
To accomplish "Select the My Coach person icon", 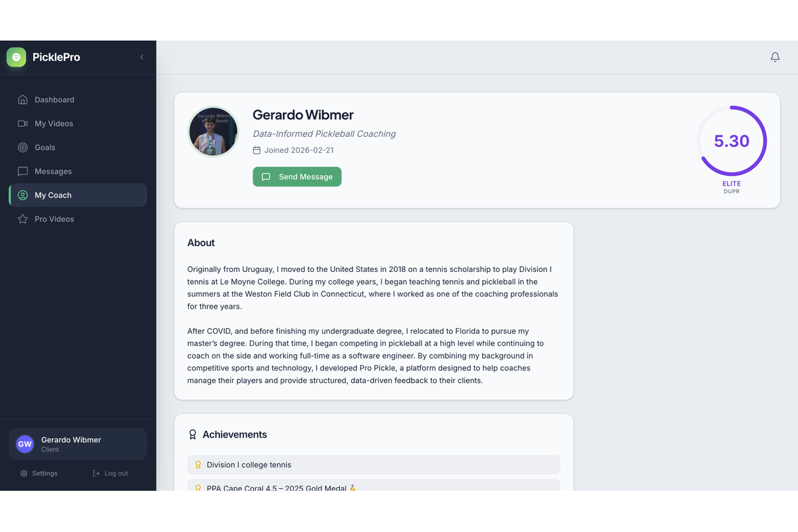I will (23, 196).
